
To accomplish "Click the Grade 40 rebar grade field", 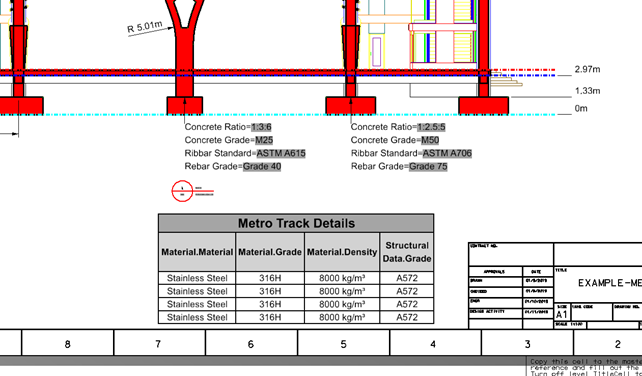I will [262, 166].
